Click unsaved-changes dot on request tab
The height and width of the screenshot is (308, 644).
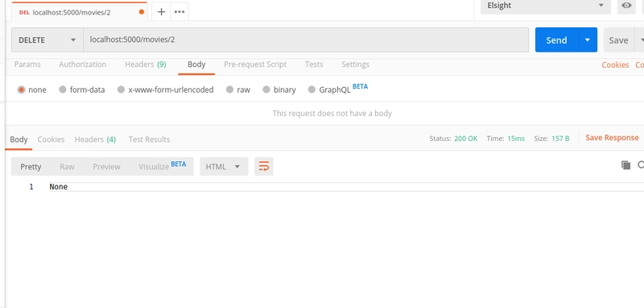click(142, 12)
